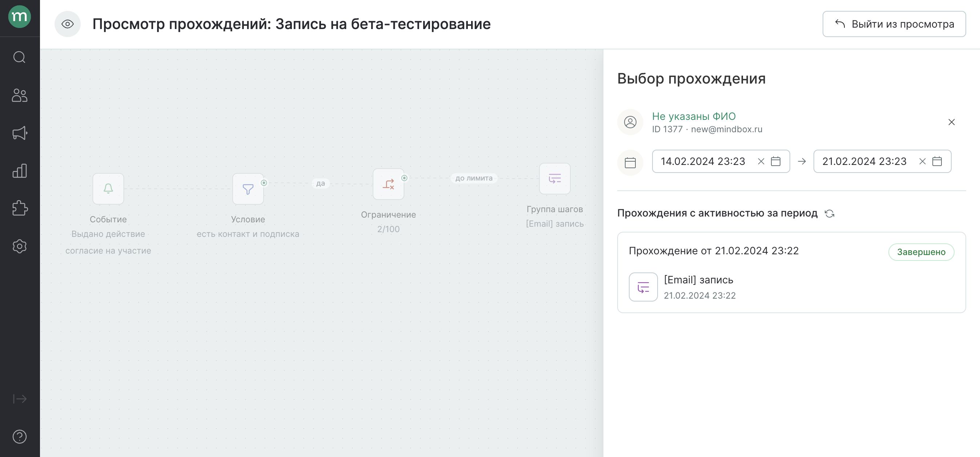
Task: Refresh runs with activity list
Action: tap(830, 214)
